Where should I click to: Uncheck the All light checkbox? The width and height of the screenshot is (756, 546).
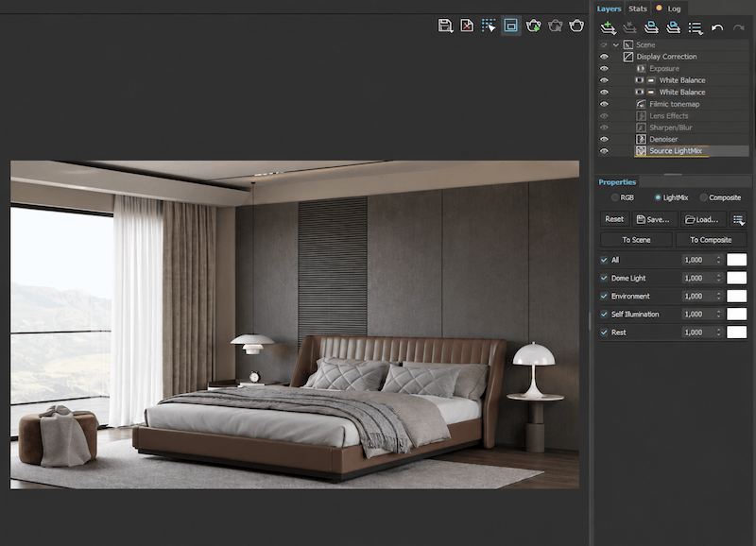coord(604,260)
